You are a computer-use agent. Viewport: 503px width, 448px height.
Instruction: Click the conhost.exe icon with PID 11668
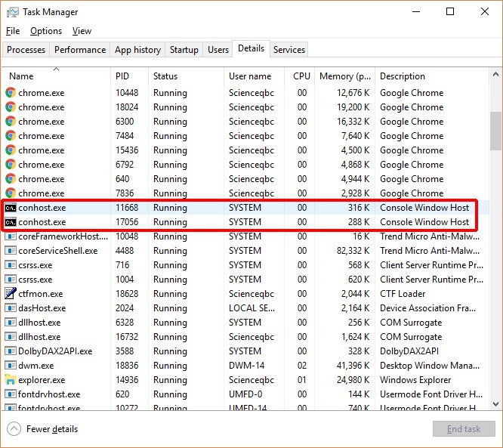coord(11,208)
